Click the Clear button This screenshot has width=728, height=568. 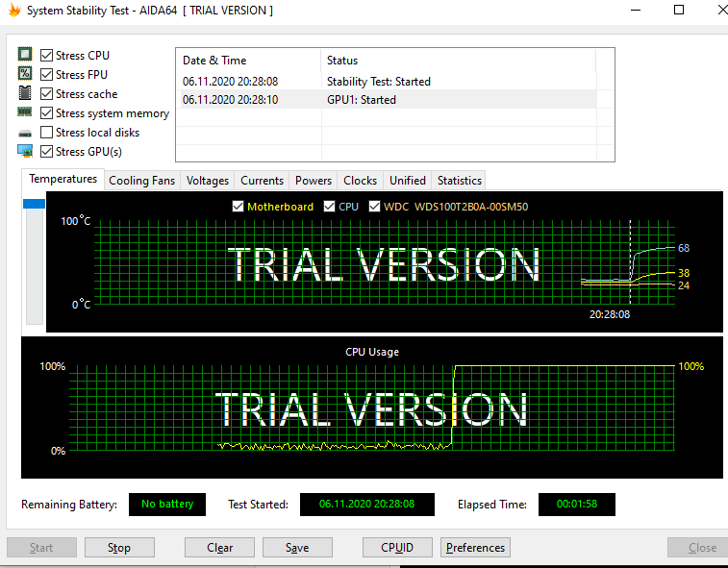[219, 548]
